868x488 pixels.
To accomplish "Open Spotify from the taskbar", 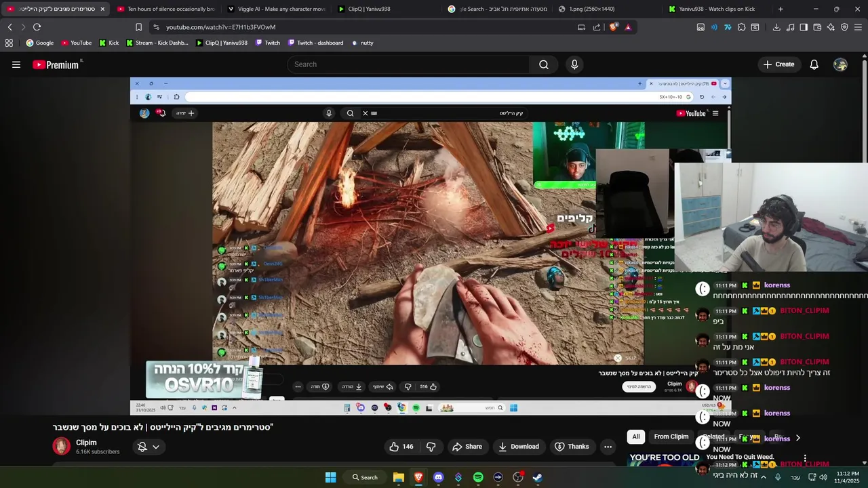I will pyautogui.click(x=478, y=477).
